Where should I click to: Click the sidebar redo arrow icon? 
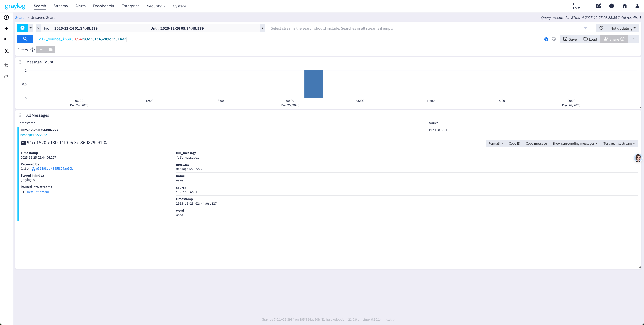pyautogui.click(x=6, y=77)
